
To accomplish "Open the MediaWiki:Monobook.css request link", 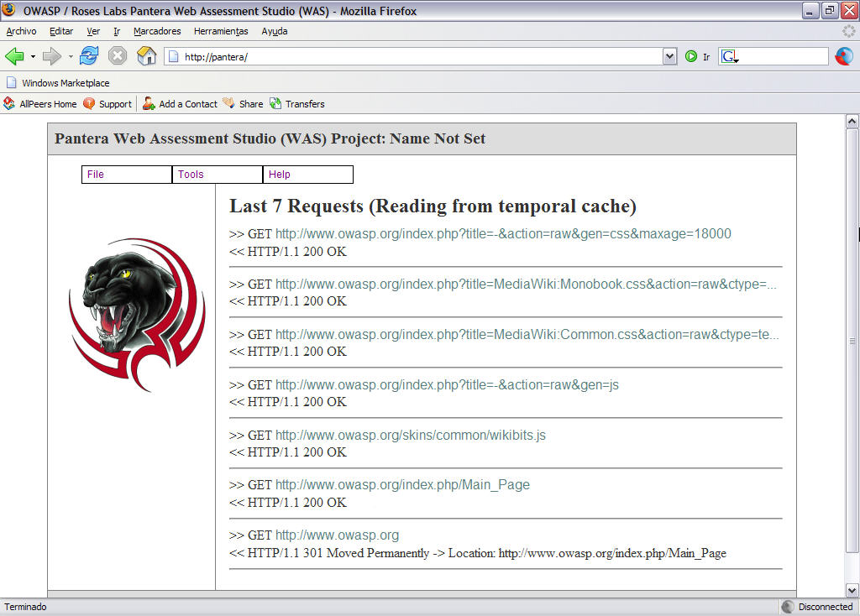I will pyautogui.click(x=526, y=285).
